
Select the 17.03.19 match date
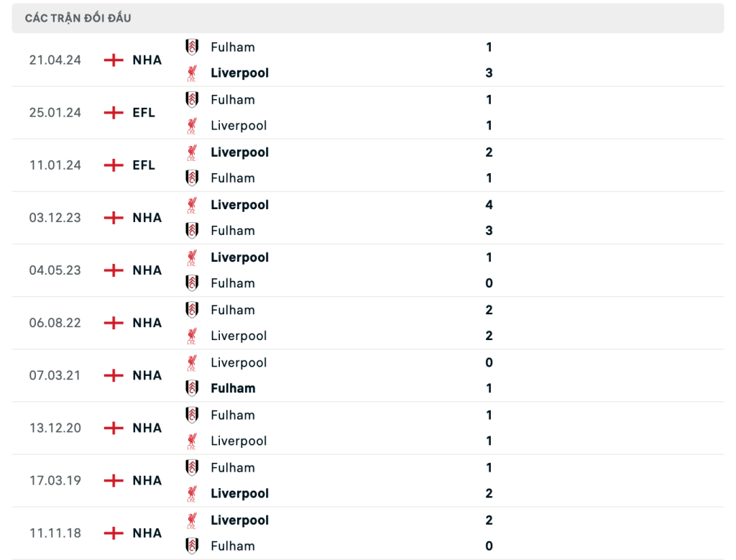click(55, 481)
